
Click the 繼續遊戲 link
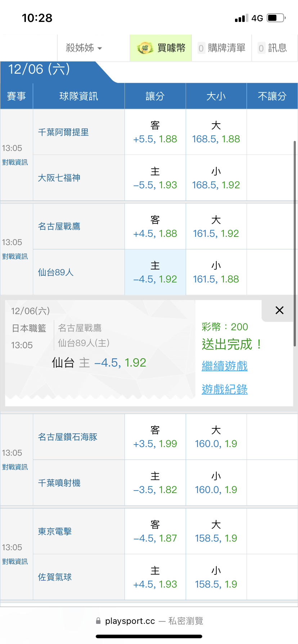click(225, 366)
